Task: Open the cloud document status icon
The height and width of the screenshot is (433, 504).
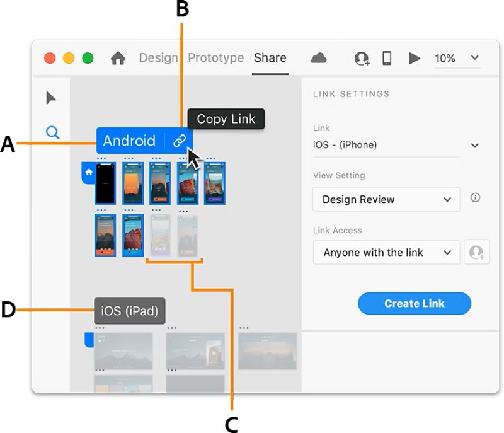Action: coord(319,58)
